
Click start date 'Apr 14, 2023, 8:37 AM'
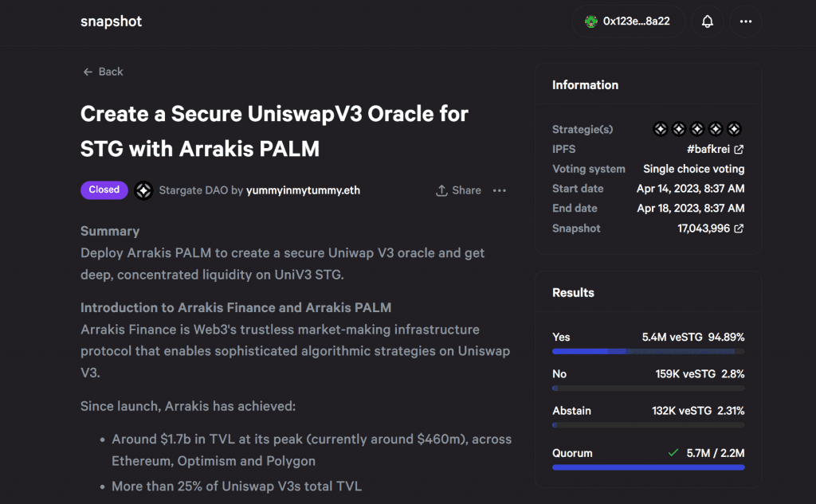pos(691,189)
